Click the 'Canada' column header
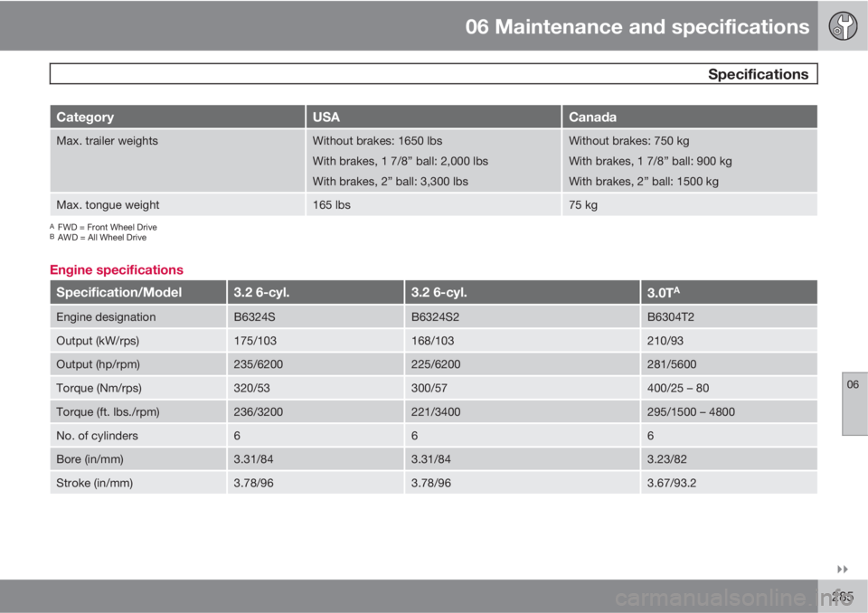868x613 pixels. pyautogui.click(x=690, y=117)
